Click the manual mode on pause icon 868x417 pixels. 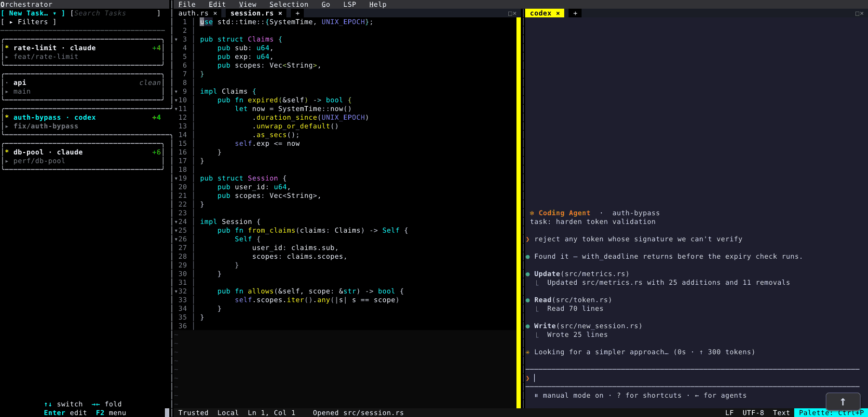coord(536,395)
